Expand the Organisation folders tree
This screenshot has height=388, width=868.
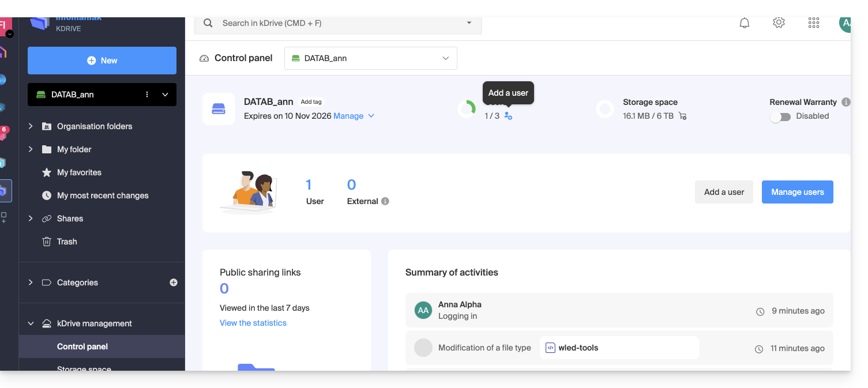tap(31, 126)
